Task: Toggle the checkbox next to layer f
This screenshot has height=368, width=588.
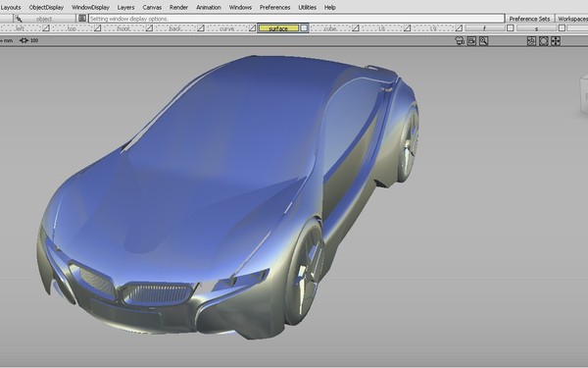Action: pos(510,28)
